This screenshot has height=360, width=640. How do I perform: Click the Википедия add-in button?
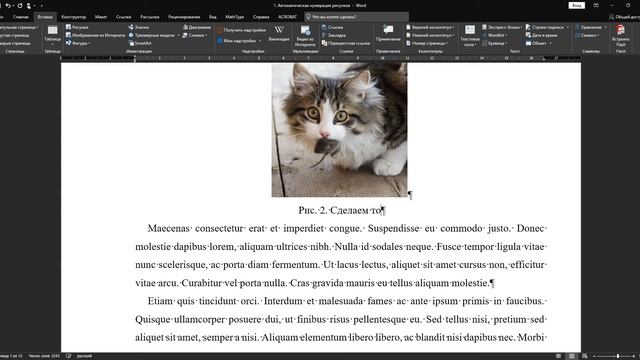pyautogui.click(x=279, y=34)
